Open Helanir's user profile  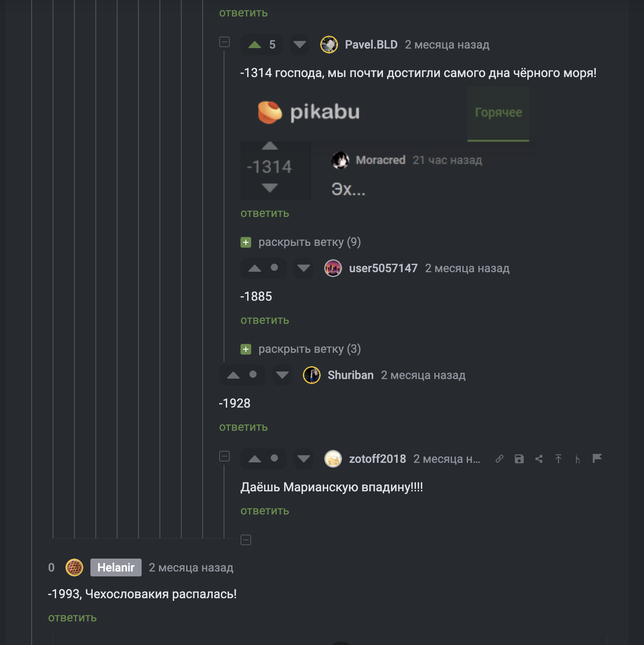[116, 567]
